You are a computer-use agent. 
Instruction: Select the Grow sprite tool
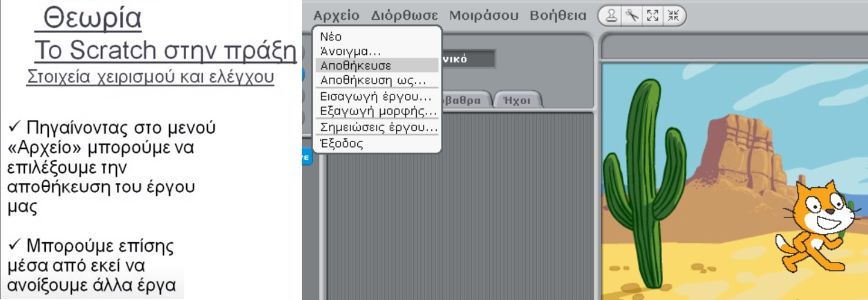click(x=652, y=16)
